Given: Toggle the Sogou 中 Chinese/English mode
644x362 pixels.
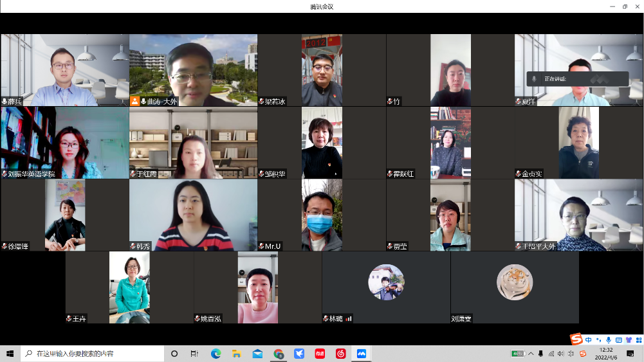Looking at the screenshot, I should 589,339.
